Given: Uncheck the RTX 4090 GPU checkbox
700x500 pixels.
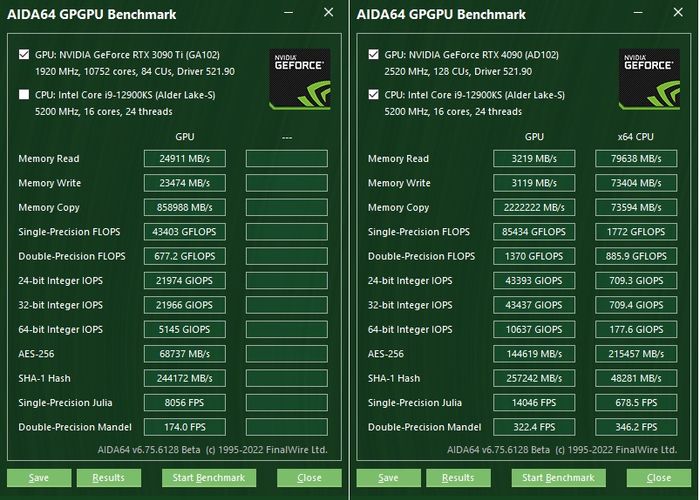Looking at the screenshot, I should (374, 54).
